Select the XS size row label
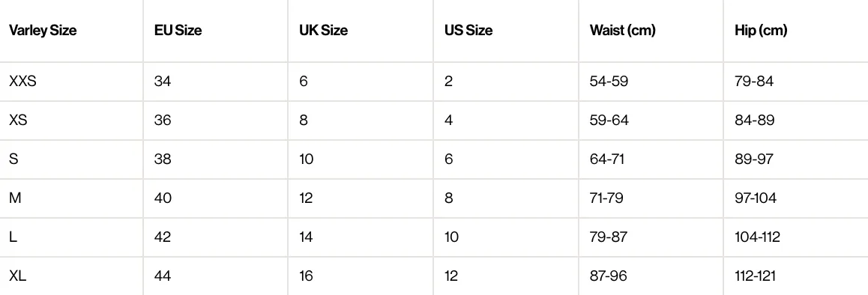Image resolution: width=868 pixels, height=295 pixels. tap(18, 120)
